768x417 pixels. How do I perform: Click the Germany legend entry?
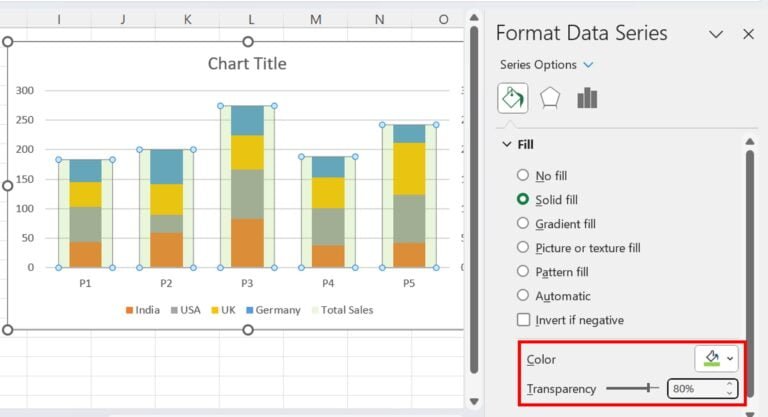[x=271, y=310]
